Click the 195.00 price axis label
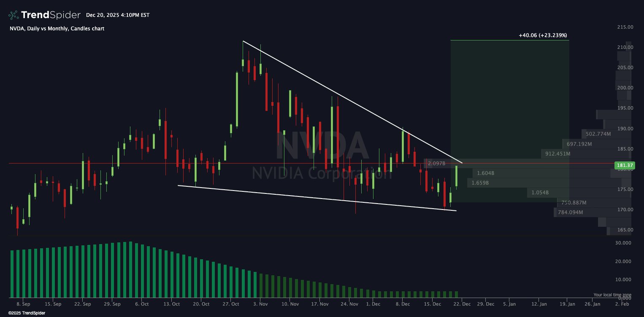This screenshot has width=644, height=317. (625, 108)
